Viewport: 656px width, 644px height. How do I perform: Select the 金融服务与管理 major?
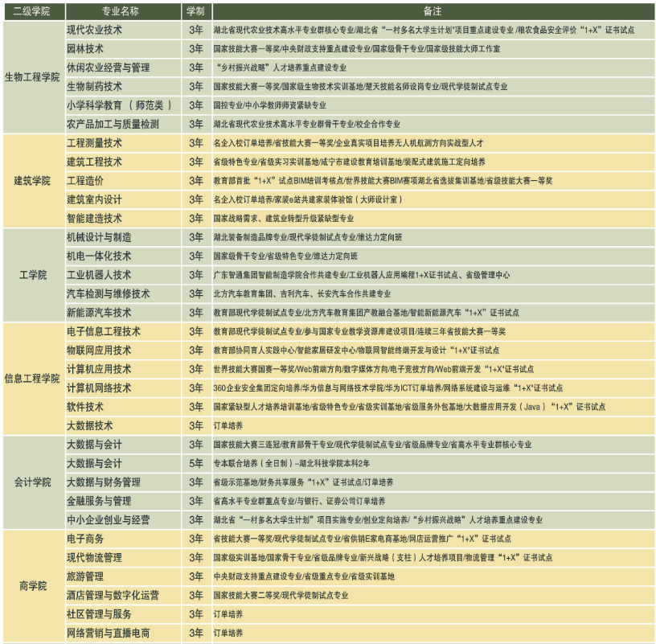[99, 500]
